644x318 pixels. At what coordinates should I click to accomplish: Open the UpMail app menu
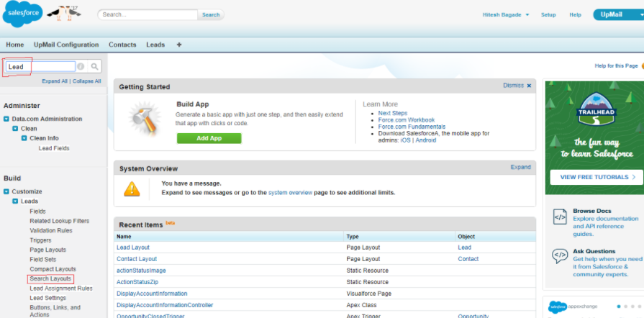pos(618,15)
